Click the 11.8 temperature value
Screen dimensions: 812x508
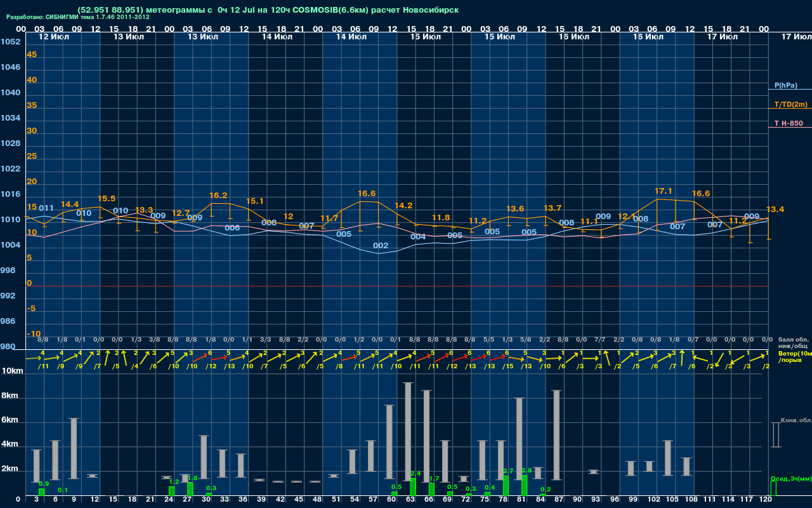441,218
